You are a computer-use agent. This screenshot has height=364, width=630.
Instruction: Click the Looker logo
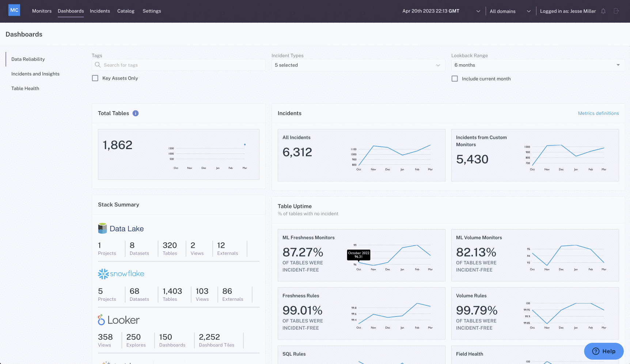click(x=119, y=320)
